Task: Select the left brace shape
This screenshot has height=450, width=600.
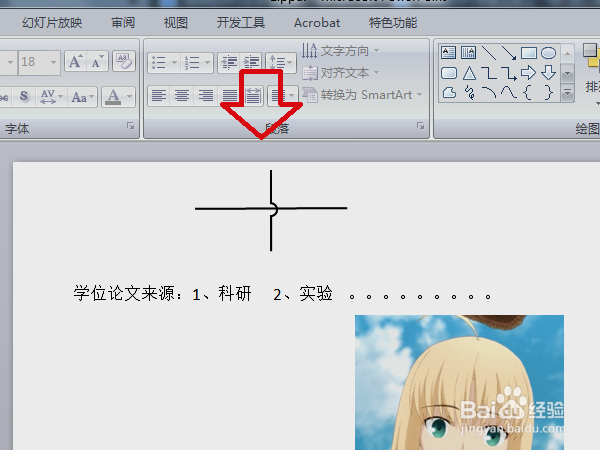Action: [528, 93]
